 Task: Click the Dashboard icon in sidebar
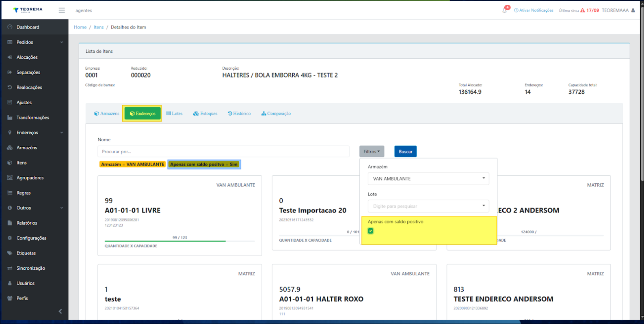click(10, 27)
